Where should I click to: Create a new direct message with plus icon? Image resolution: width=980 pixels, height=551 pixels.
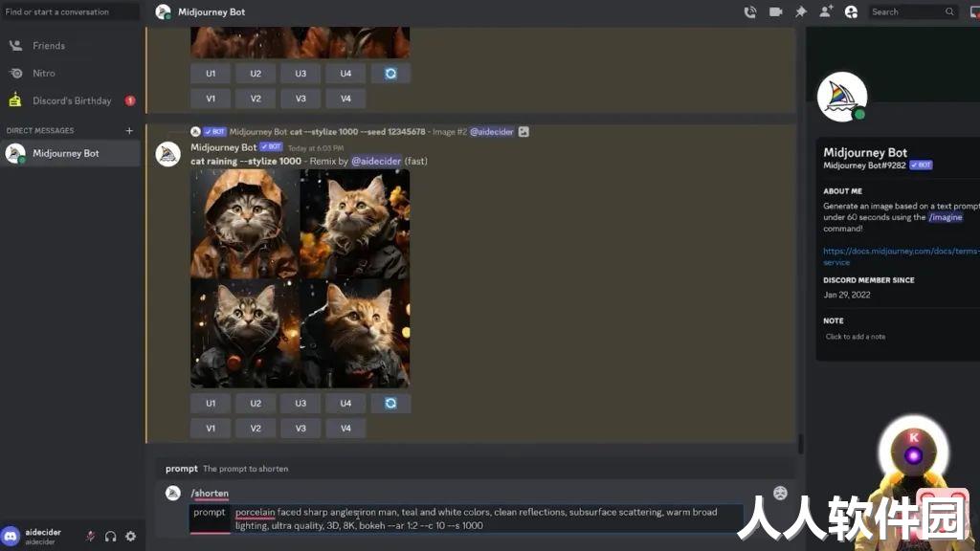[x=129, y=130]
